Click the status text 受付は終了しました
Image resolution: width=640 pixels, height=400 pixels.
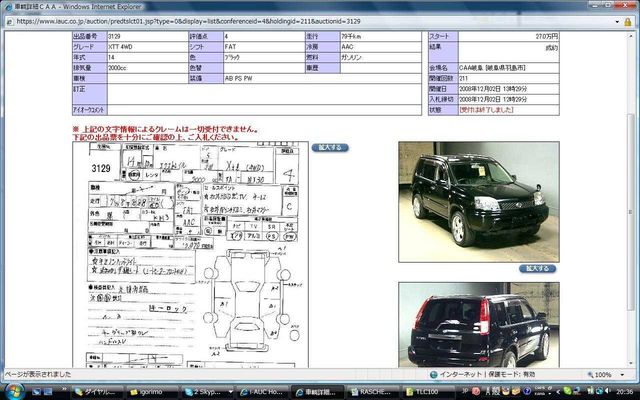point(486,110)
